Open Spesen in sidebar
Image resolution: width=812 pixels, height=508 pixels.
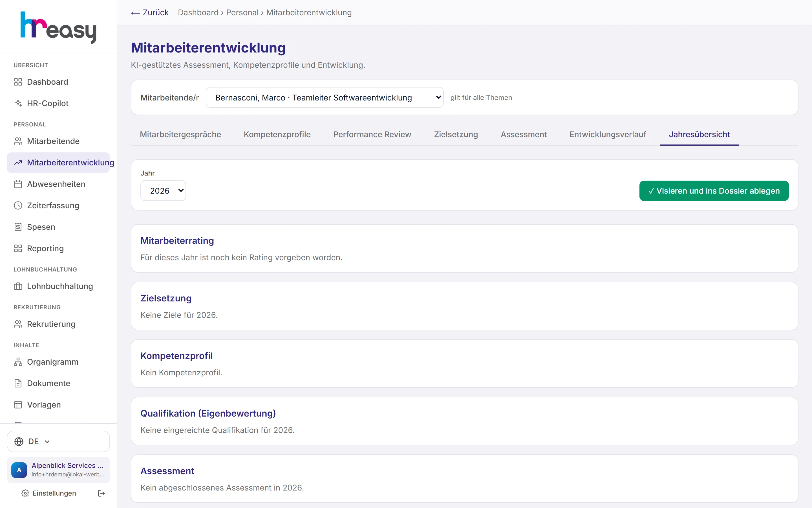[x=58, y=227]
